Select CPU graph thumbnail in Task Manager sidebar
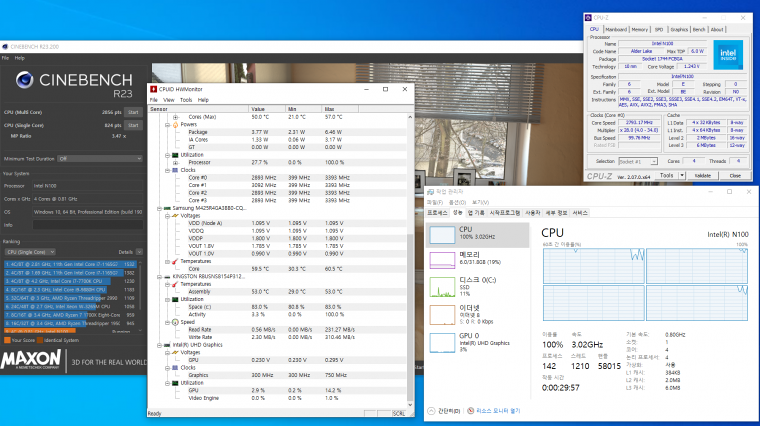760x426 pixels. click(442, 235)
